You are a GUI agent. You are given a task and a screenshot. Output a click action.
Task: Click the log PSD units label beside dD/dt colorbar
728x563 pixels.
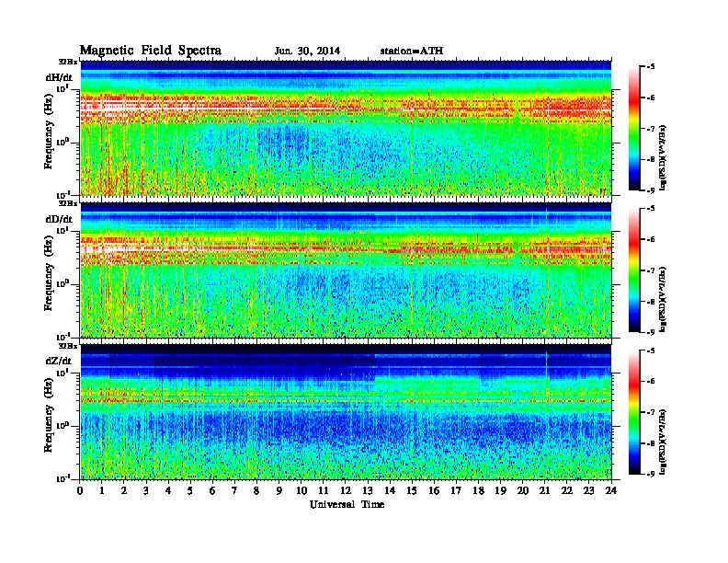coord(664,300)
